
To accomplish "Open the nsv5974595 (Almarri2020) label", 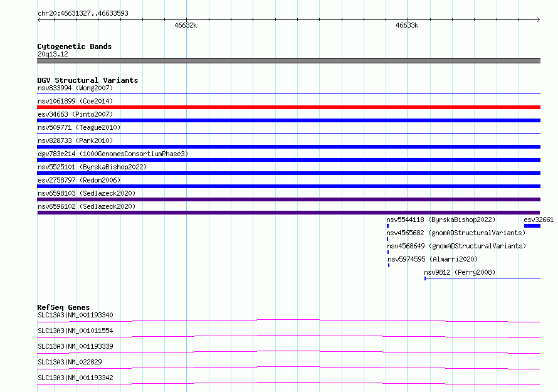I will [x=433, y=259].
